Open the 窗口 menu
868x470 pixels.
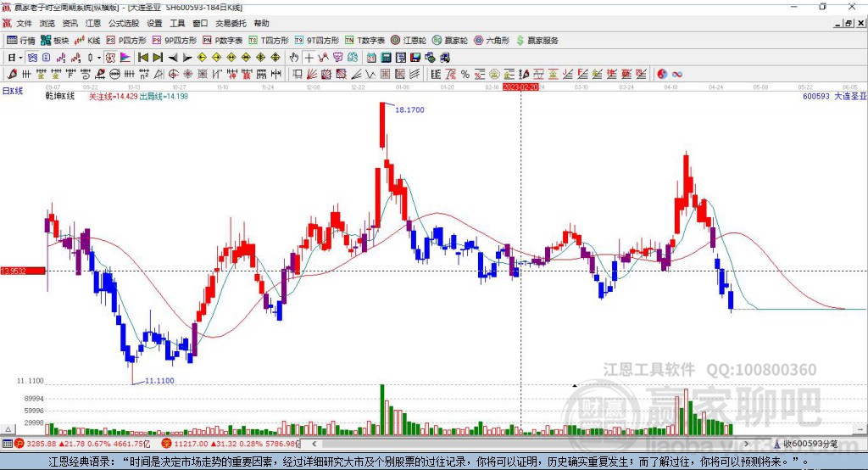[x=200, y=23]
